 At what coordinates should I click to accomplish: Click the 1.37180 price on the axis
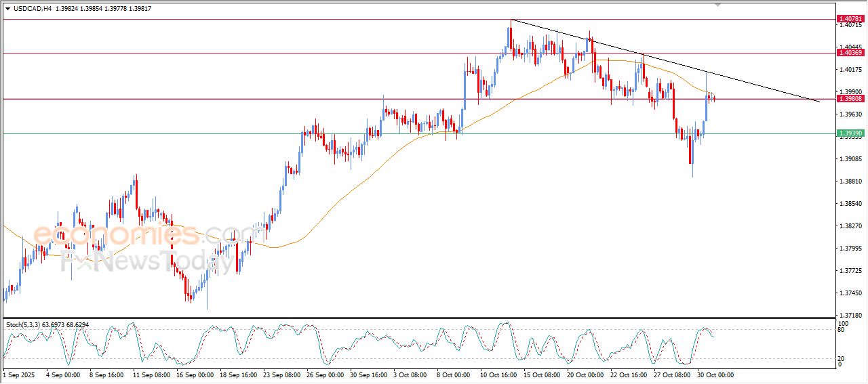850,316
